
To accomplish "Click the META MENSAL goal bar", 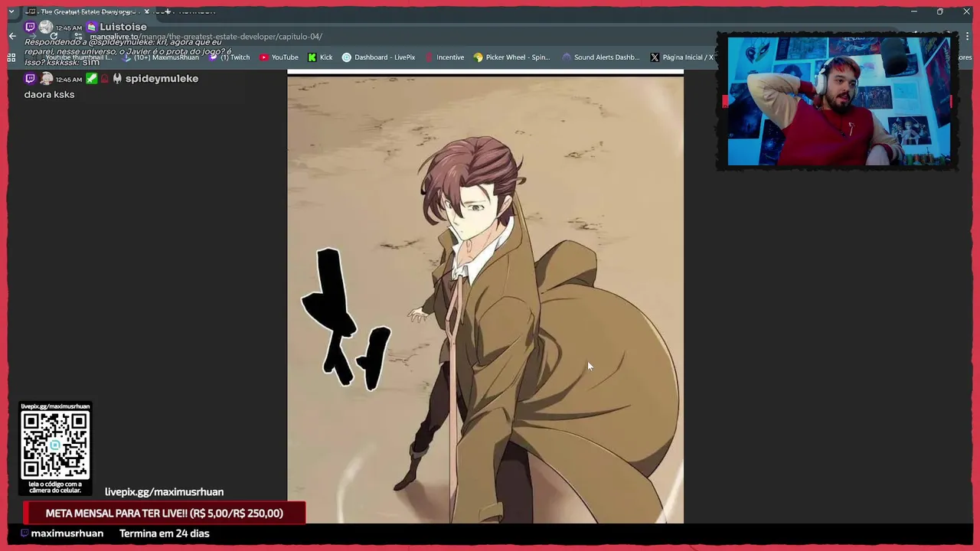I will tap(164, 514).
